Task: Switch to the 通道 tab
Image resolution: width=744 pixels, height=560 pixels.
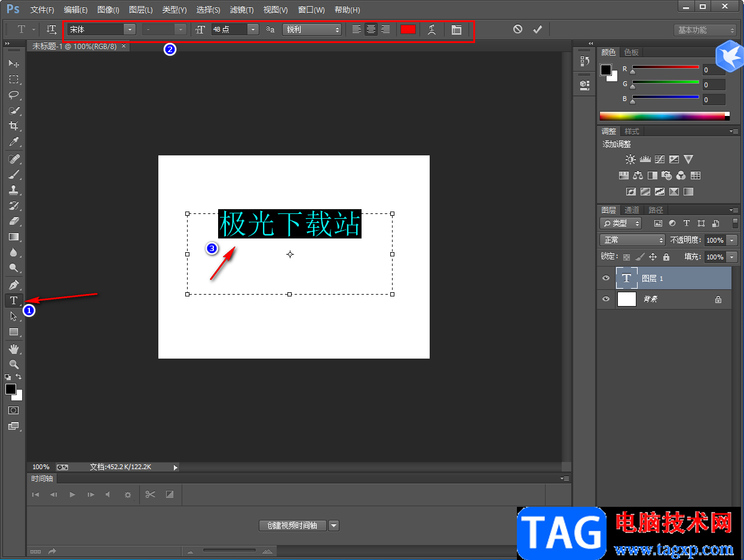Action: [x=632, y=210]
